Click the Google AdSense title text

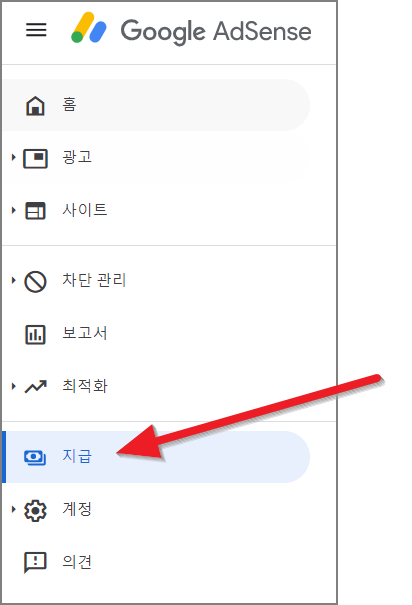pos(216,31)
